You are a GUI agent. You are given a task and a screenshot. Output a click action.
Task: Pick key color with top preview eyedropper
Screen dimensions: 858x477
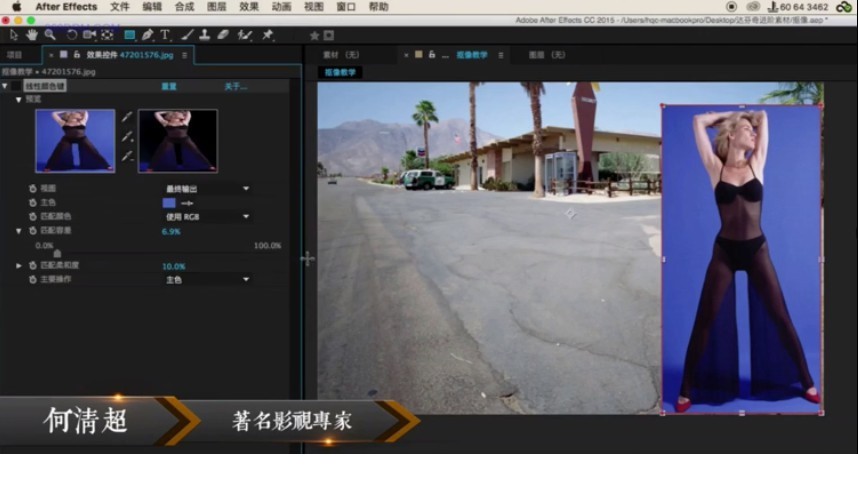pos(127,117)
